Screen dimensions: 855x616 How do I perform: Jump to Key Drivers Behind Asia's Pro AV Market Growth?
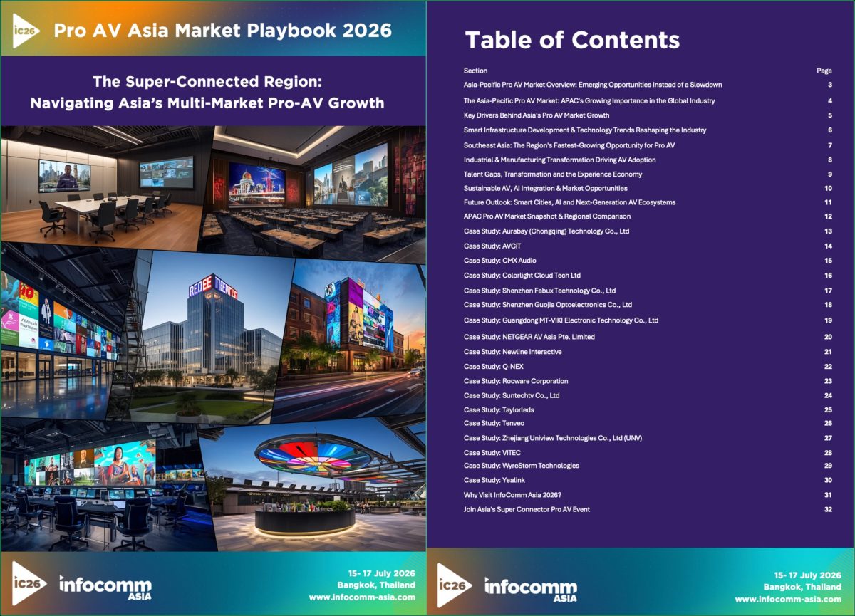[x=537, y=115]
